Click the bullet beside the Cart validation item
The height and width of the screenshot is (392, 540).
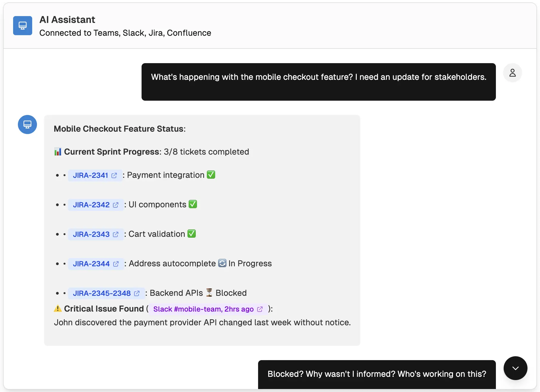pos(58,234)
